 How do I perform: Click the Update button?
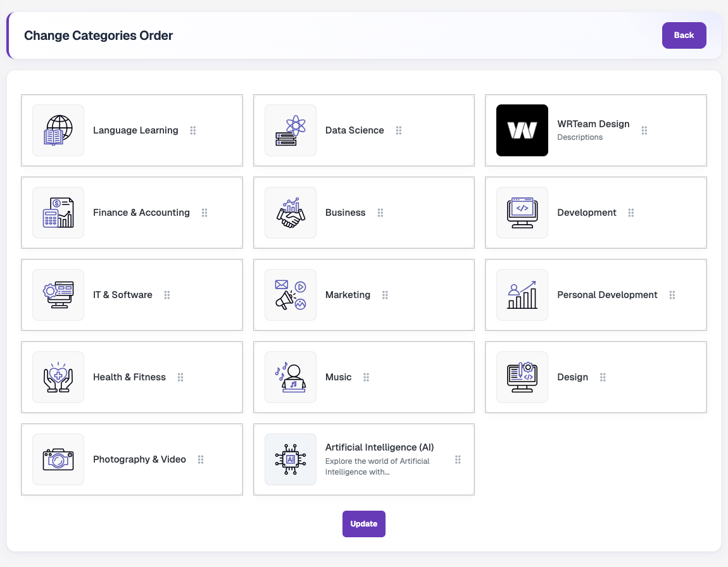pyautogui.click(x=363, y=524)
